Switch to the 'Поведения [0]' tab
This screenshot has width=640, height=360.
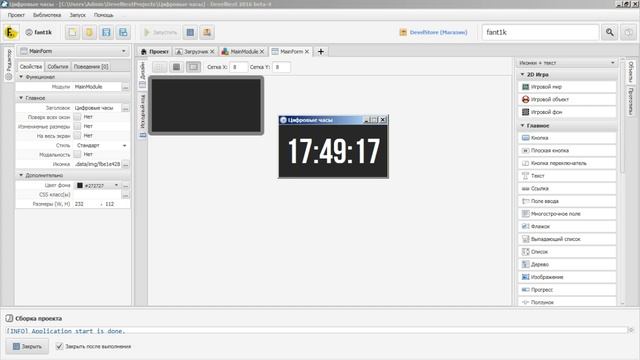coord(91,67)
